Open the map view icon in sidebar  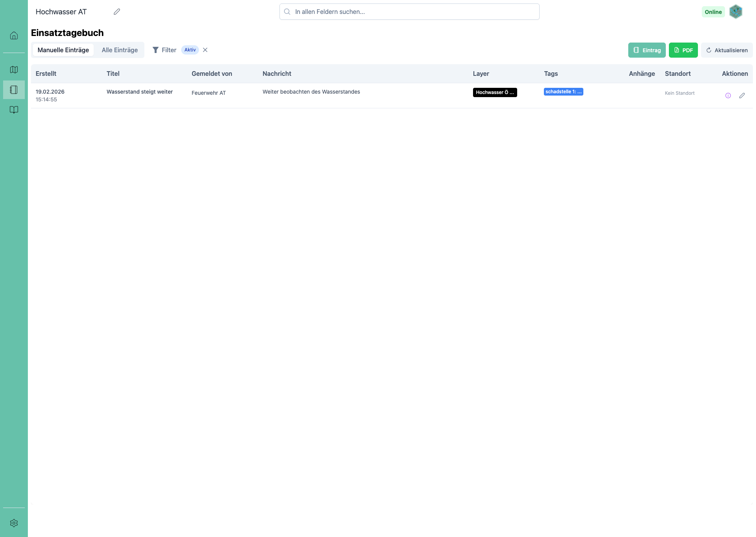(14, 70)
